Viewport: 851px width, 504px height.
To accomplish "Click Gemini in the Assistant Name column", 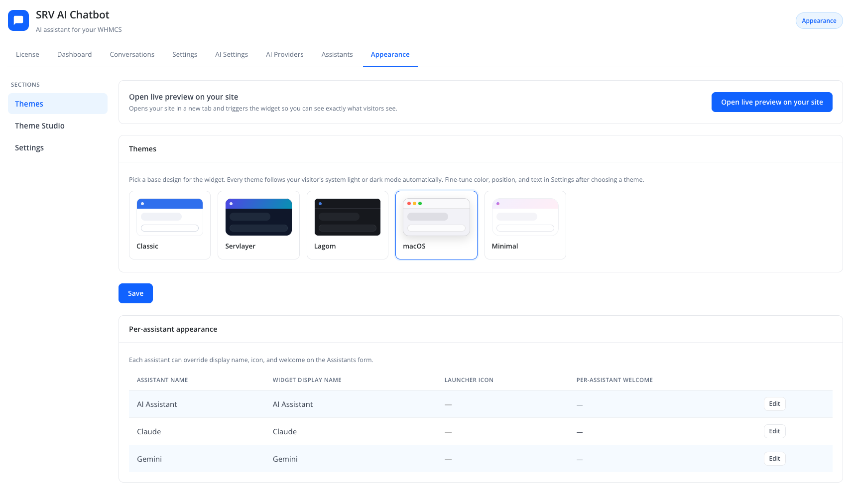I will pyautogui.click(x=149, y=459).
